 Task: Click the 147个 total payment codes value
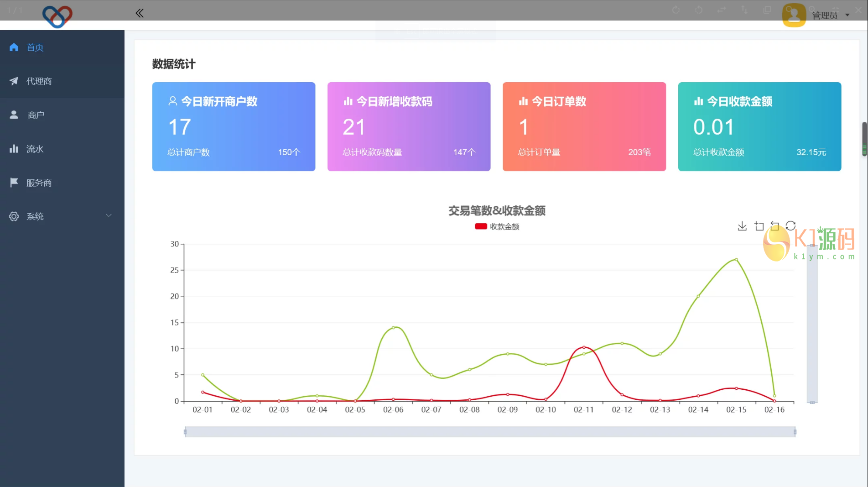click(x=464, y=152)
